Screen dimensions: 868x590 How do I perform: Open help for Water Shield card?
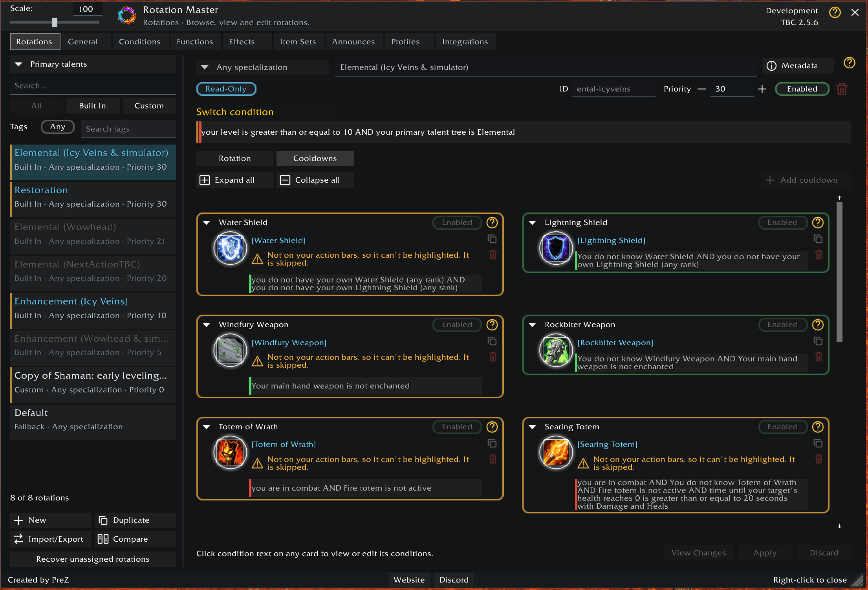tap(492, 223)
